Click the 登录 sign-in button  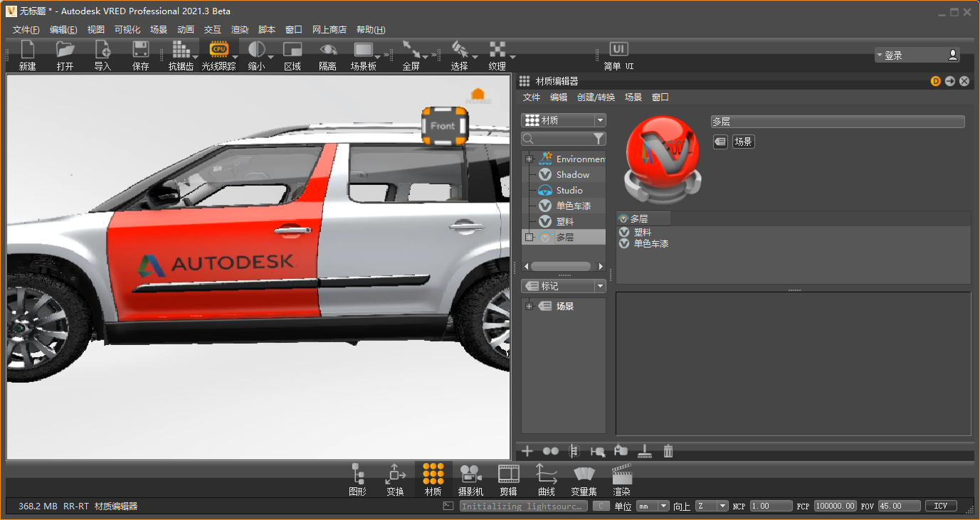click(x=917, y=55)
